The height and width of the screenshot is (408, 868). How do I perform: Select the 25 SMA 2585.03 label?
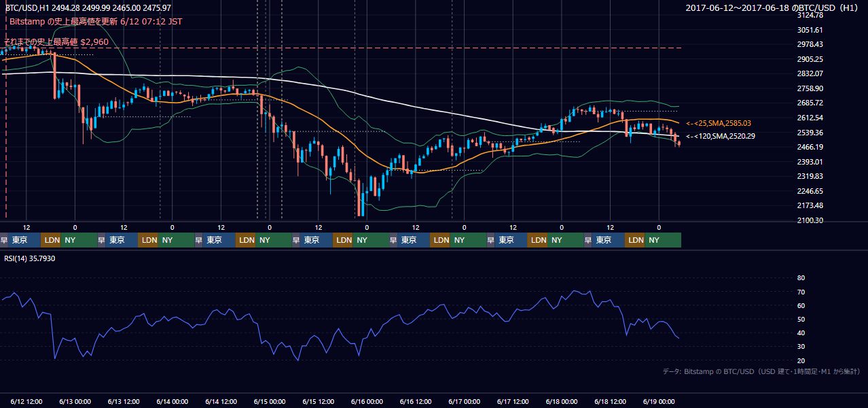tap(719, 123)
